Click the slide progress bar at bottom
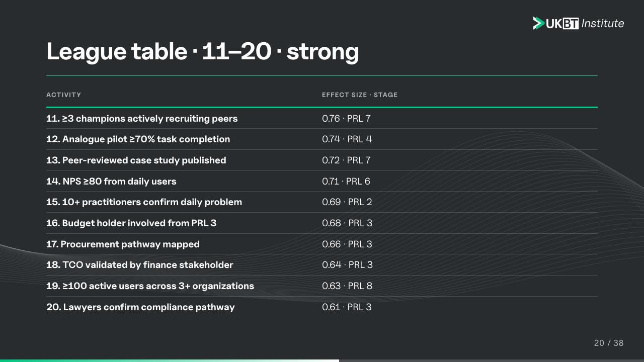Viewport: 644px width, 362px height. 322,360
